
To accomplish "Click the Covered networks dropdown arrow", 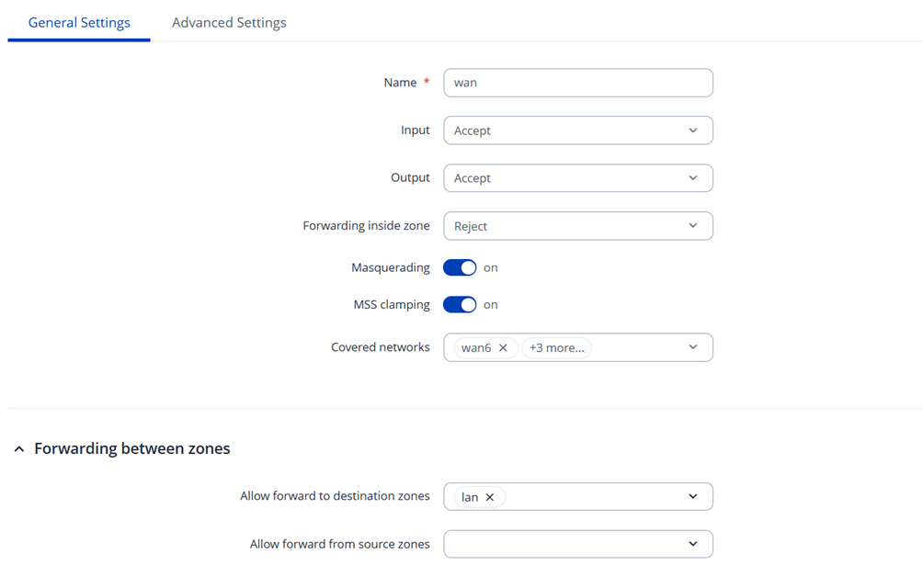I will point(693,347).
